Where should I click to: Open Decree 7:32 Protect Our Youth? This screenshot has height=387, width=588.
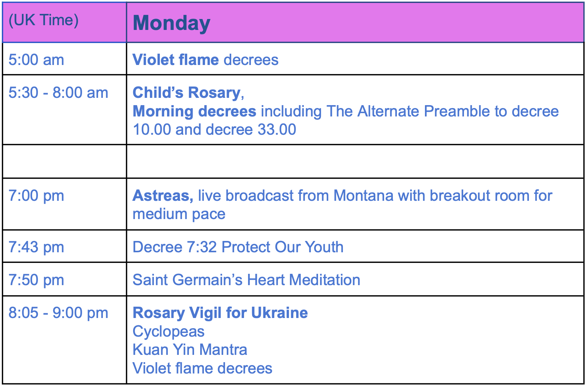tap(238, 247)
